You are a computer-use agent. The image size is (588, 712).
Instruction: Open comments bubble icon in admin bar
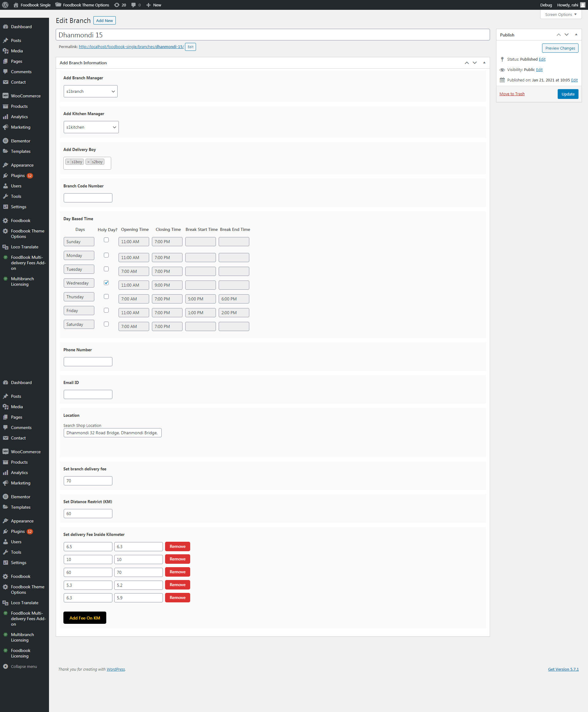click(134, 5)
